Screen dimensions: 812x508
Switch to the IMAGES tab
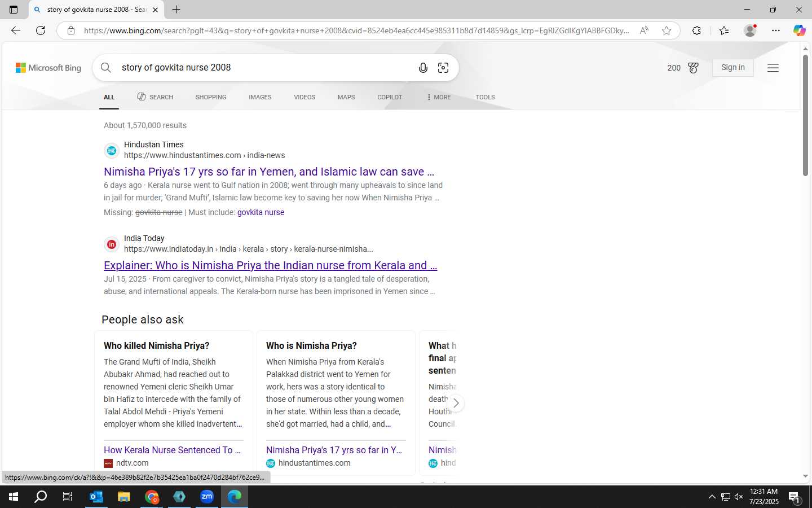(x=260, y=97)
